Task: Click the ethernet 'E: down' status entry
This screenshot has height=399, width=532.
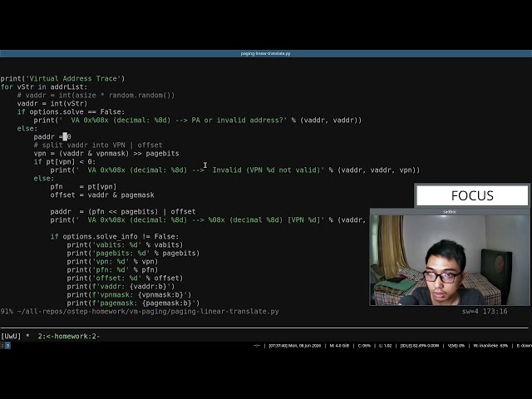Action: point(524,346)
